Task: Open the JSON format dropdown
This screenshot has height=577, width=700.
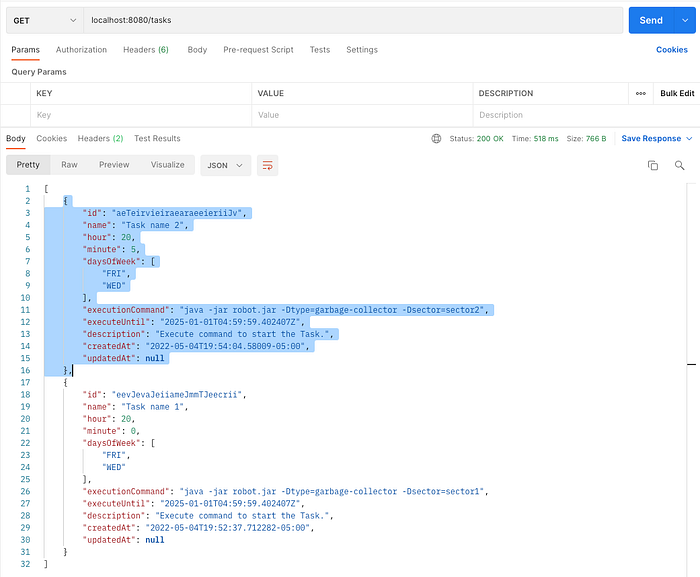Action: point(225,165)
